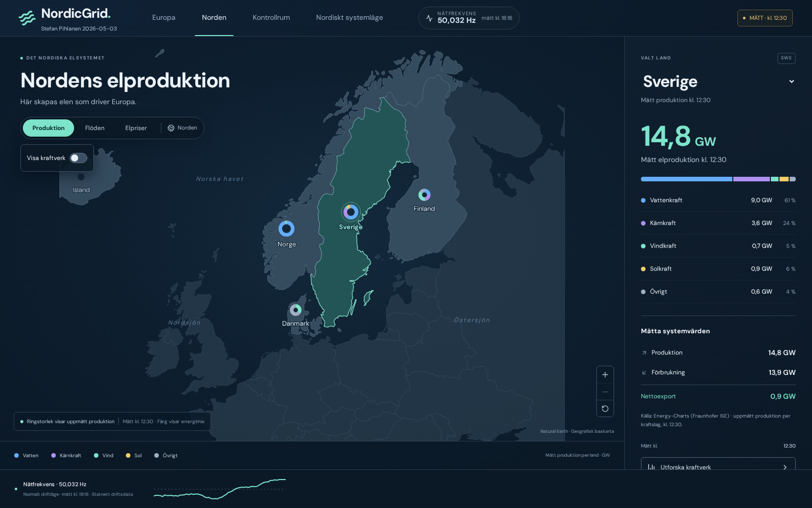Zoom in on the map

coord(605,375)
